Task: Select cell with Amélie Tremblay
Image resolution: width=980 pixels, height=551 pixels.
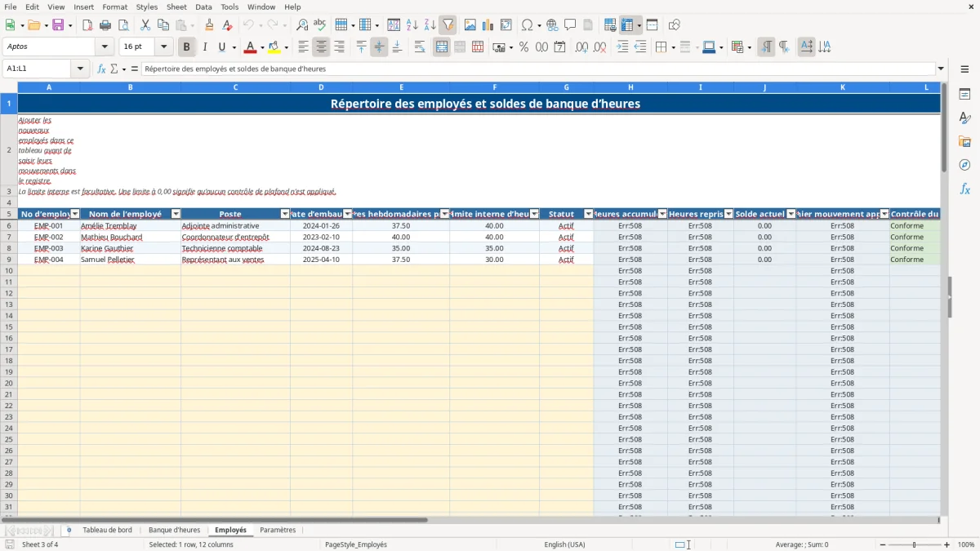Action: pyautogui.click(x=130, y=225)
